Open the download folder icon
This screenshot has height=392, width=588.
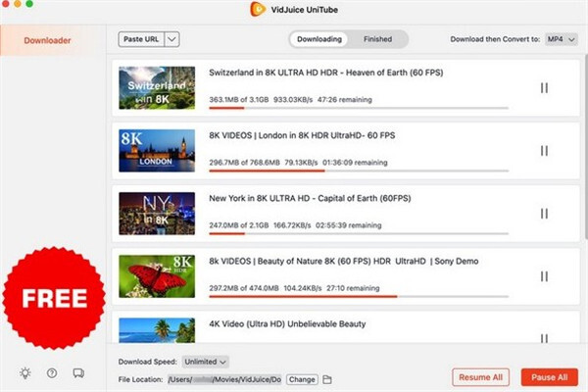pyautogui.click(x=327, y=379)
